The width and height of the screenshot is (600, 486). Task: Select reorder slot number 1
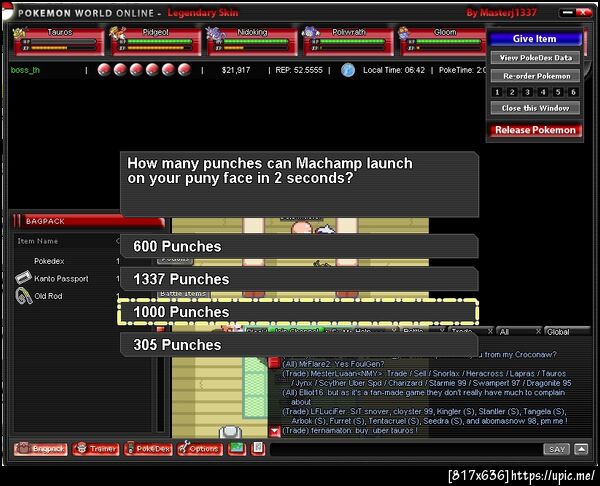tap(497, 92)
